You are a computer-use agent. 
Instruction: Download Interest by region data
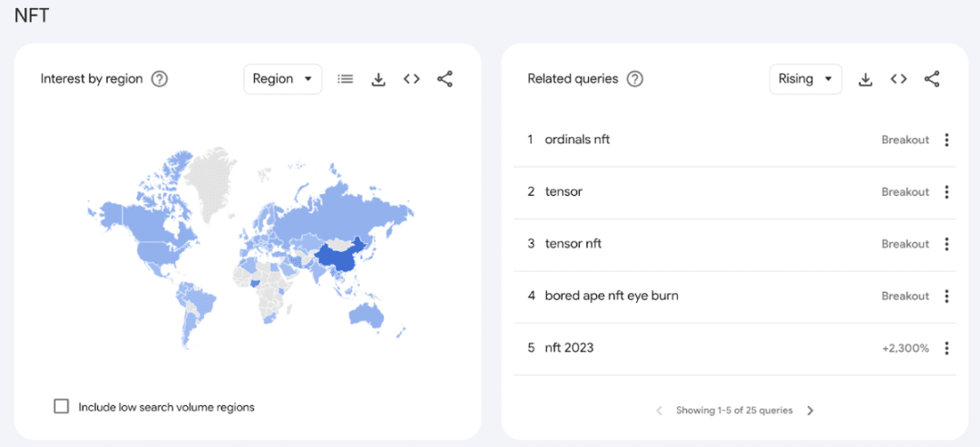coord(378,79)
